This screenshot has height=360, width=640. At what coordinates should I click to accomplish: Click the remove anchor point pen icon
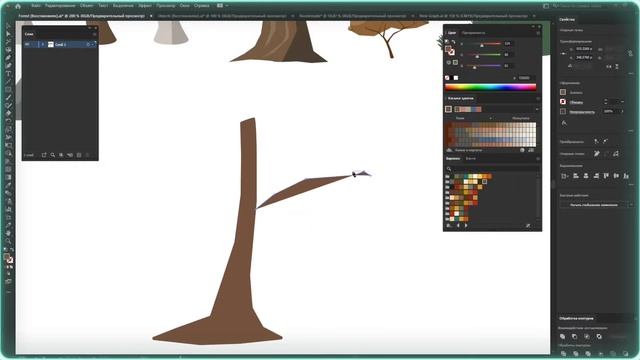pos(597,154)
